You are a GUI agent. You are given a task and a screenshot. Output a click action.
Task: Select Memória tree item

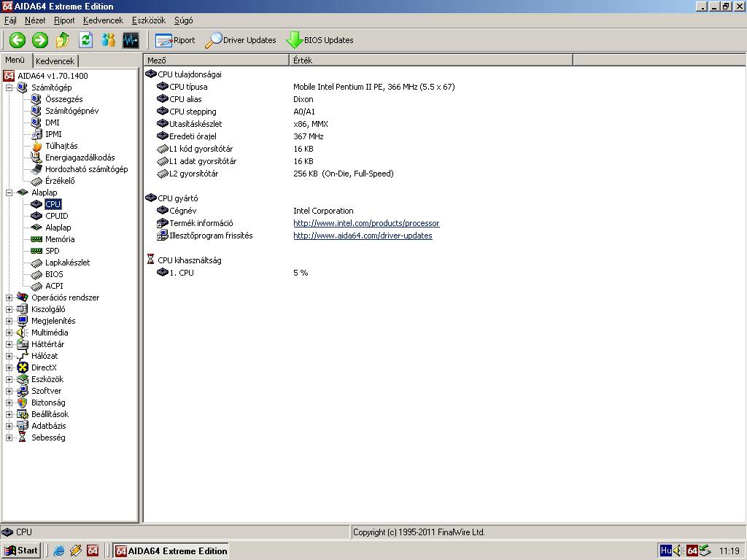(x=60, y=239)
